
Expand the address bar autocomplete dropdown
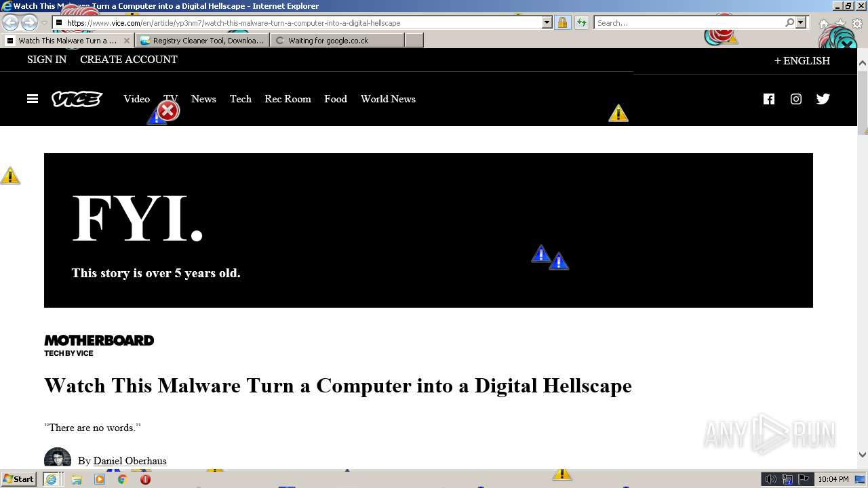pyautogui.click(x=547, y=23)
